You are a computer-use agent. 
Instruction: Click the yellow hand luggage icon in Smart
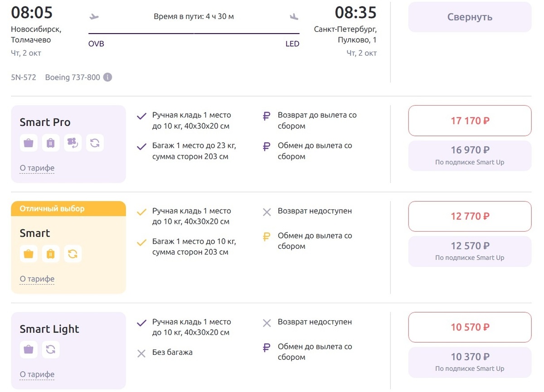[x=29, y=254]
